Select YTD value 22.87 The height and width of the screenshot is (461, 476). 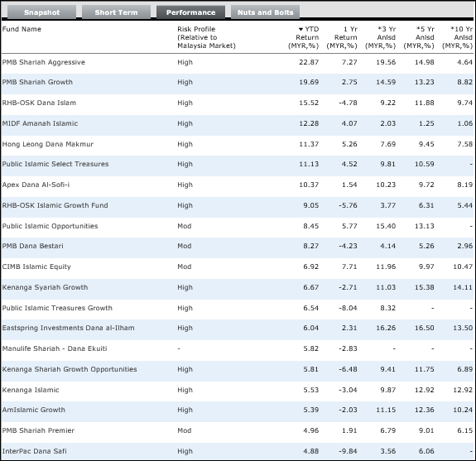[309, 62]
